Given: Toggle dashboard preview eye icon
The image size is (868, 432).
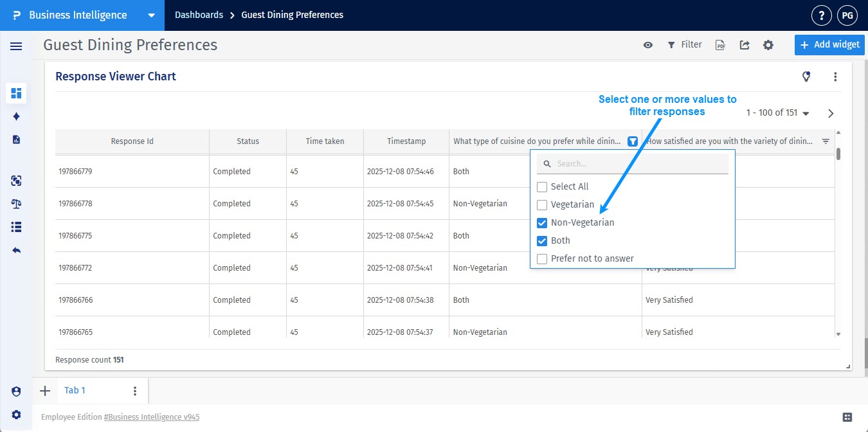Looking at the screenshot, I should point(648,45).
